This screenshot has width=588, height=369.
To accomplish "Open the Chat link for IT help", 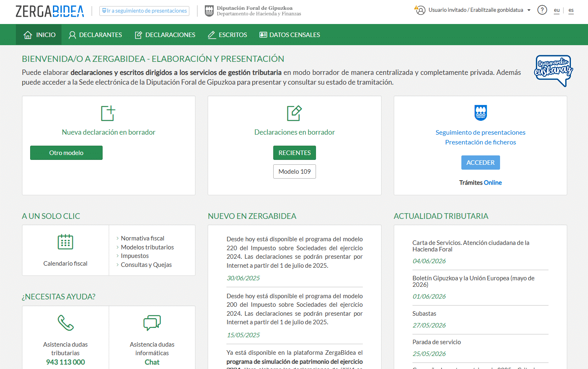I will [x=152, y=362].
